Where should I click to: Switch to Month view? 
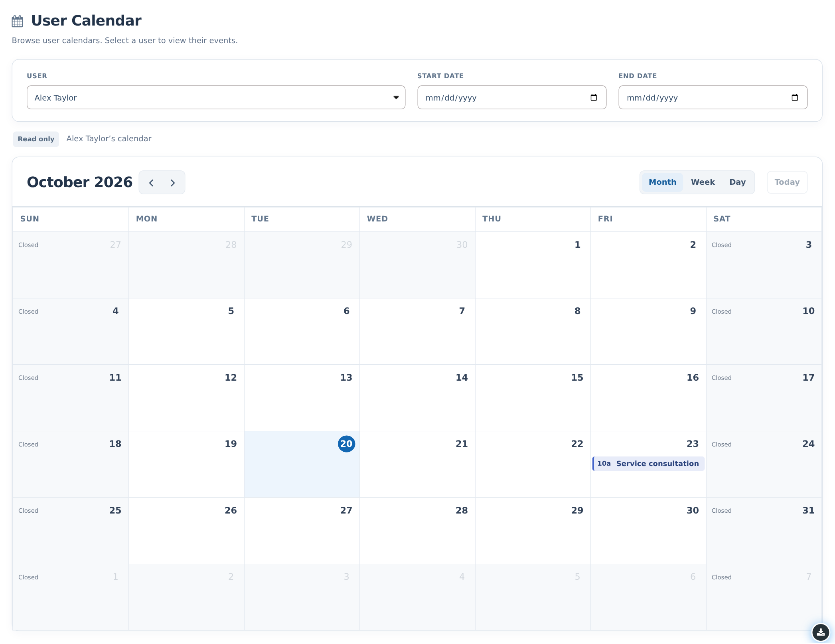pyautogui.click(x=662, y=182)
